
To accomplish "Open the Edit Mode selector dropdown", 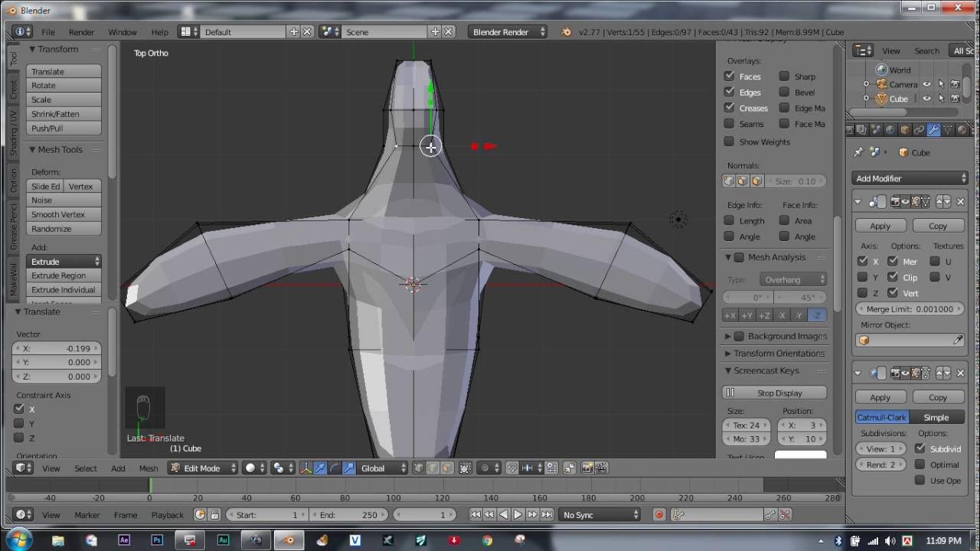I will (x=202, y=468).
